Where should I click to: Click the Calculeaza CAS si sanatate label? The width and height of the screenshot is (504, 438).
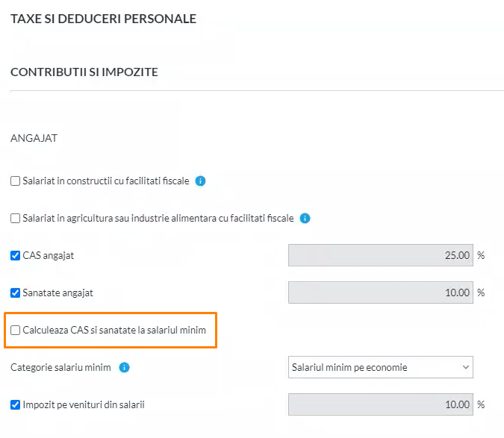click(114, 330)
